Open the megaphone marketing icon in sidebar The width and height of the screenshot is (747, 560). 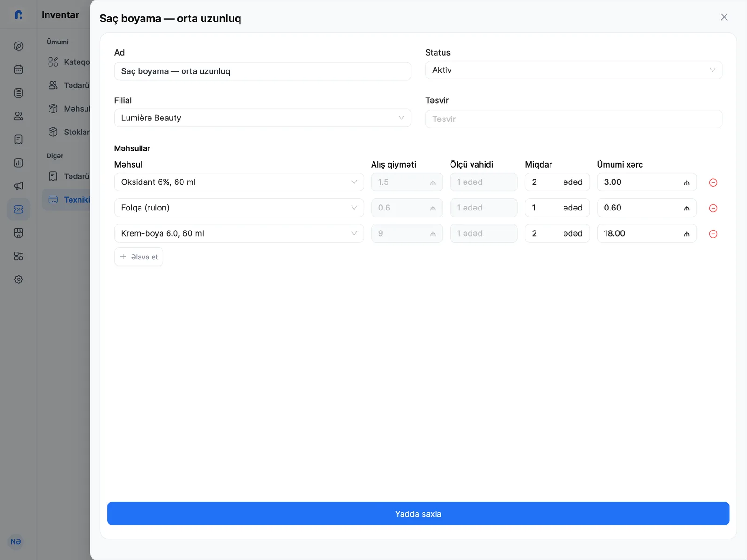[19, 186]
